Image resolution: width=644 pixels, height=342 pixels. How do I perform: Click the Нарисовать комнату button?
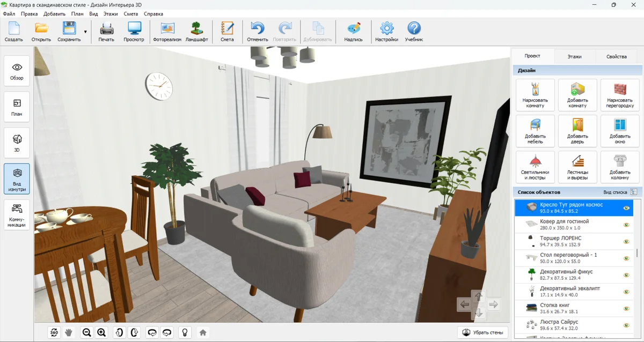tap(535, 95)
